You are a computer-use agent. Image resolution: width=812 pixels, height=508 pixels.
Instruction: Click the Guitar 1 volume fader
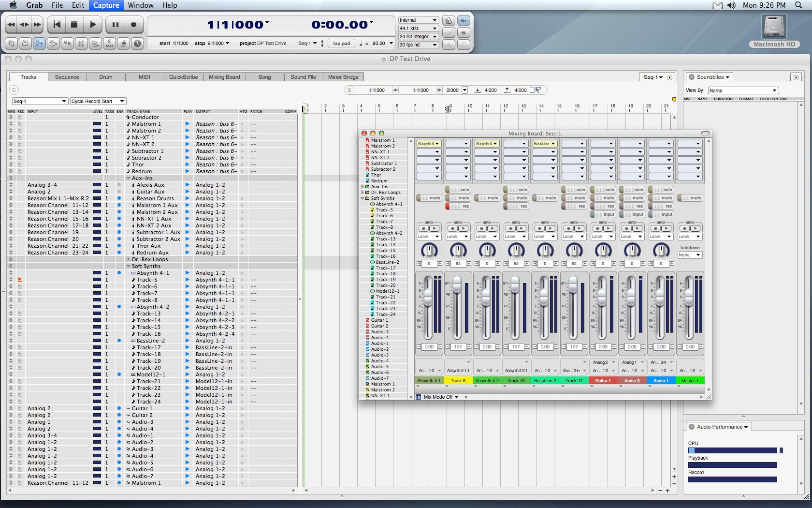click(602, 297)
